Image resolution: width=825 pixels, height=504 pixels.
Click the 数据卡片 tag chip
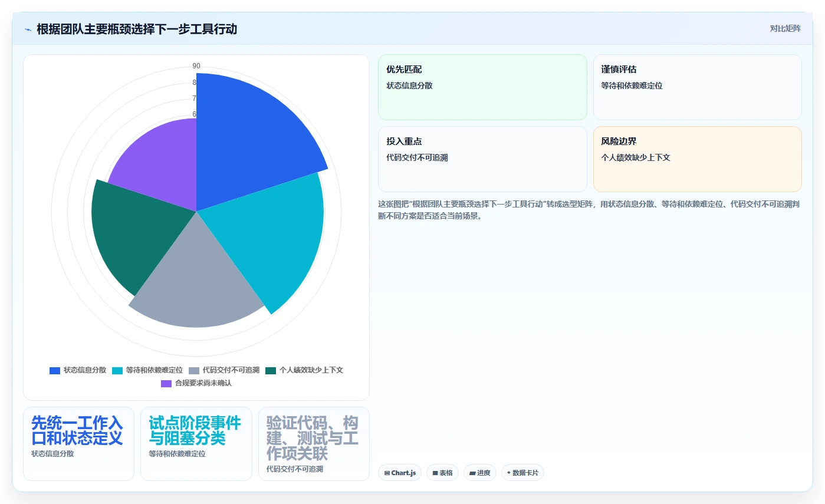click(x=522, y=473)
